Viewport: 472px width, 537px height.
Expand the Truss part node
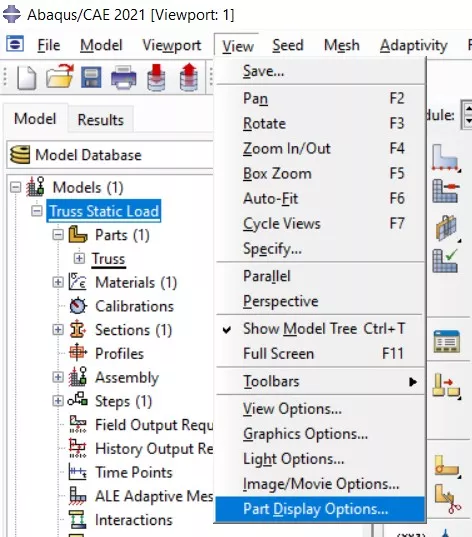coord(79,258)
